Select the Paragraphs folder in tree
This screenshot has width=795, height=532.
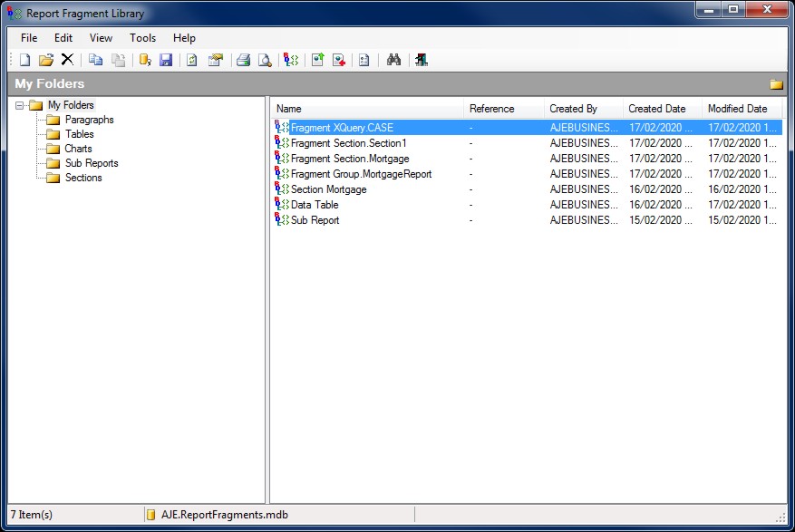pos(89,120)
